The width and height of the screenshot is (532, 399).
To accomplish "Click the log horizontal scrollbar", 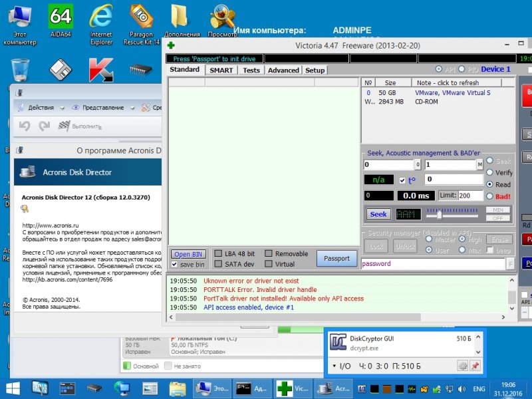I will pyautogui.click(x=298, y=317).
